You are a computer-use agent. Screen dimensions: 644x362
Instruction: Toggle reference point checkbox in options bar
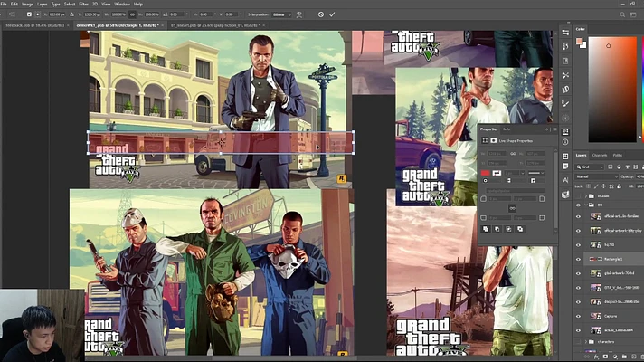[29, 14]
